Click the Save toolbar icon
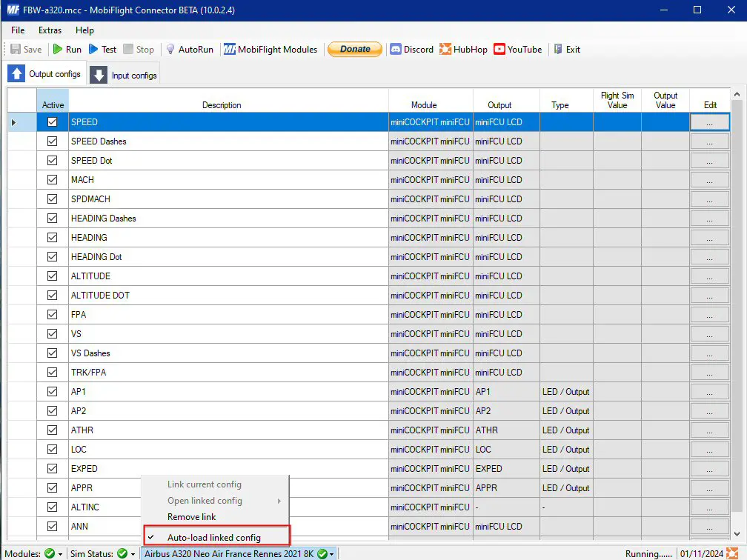747x560 pixels. tap(16, 49)
